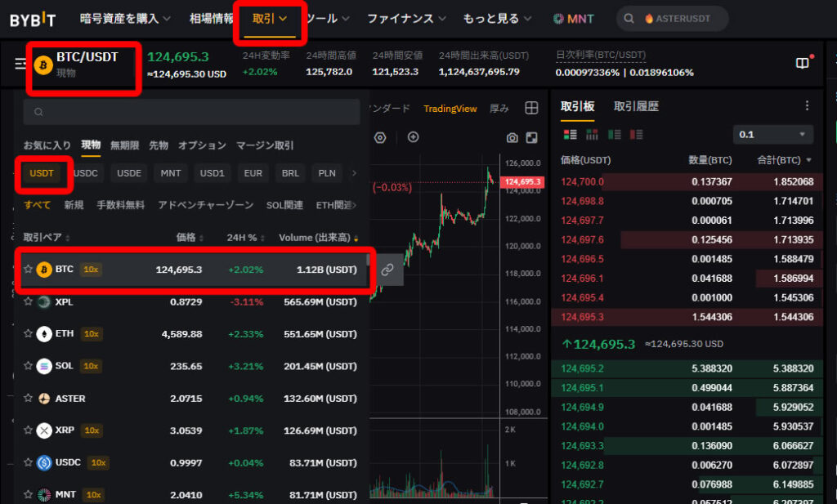
Task: Click the chart fullscreen expand icon
Action: (531, 137)
